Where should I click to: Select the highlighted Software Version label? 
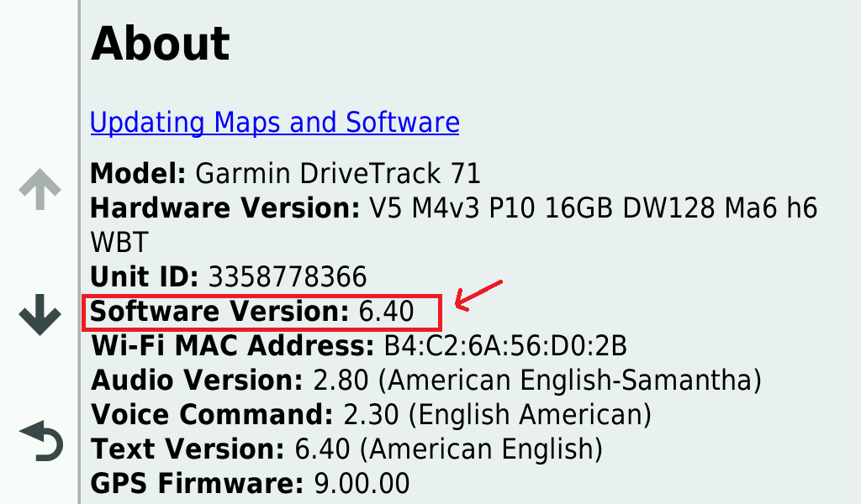click(x=219, y=312)
